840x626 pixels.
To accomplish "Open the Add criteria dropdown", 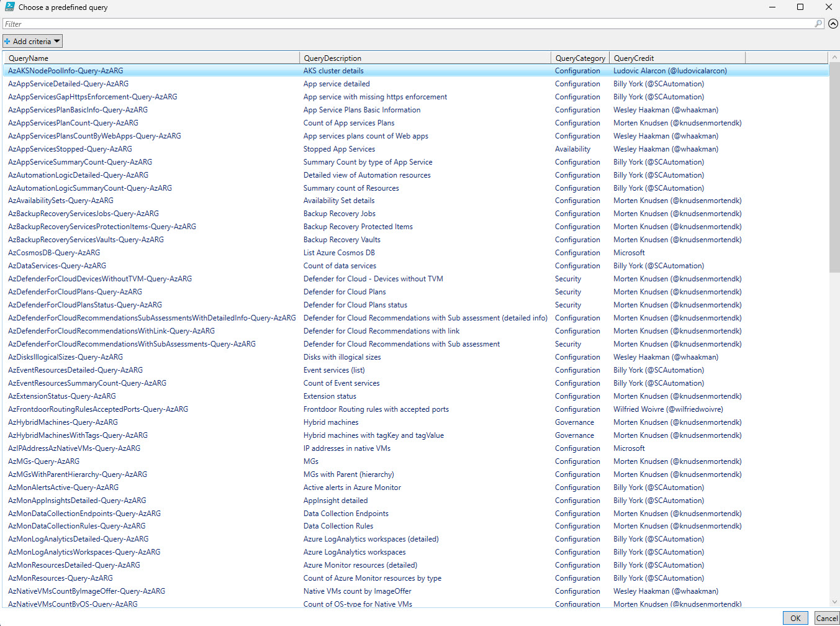I will coord(32,41).
